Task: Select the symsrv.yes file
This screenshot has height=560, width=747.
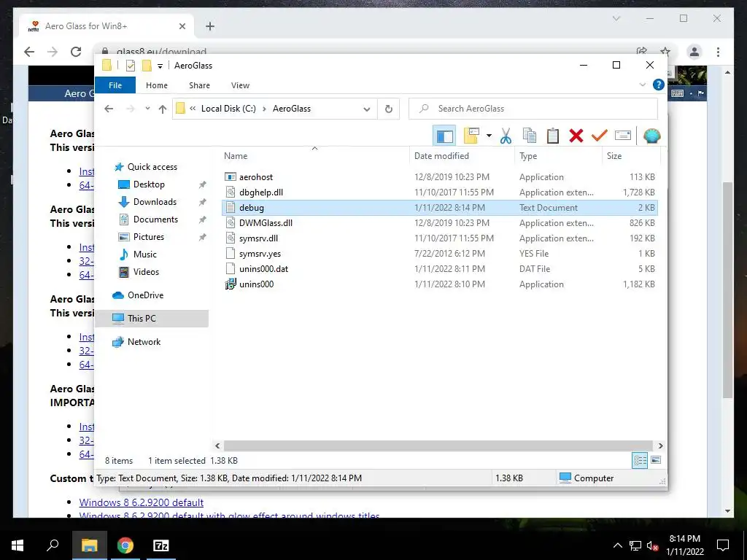Action: (439, 253)
